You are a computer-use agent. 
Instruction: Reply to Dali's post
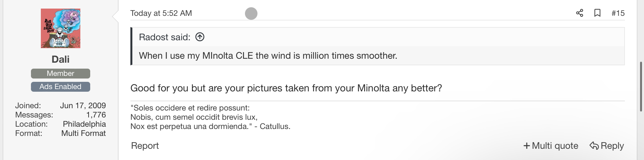607,146
